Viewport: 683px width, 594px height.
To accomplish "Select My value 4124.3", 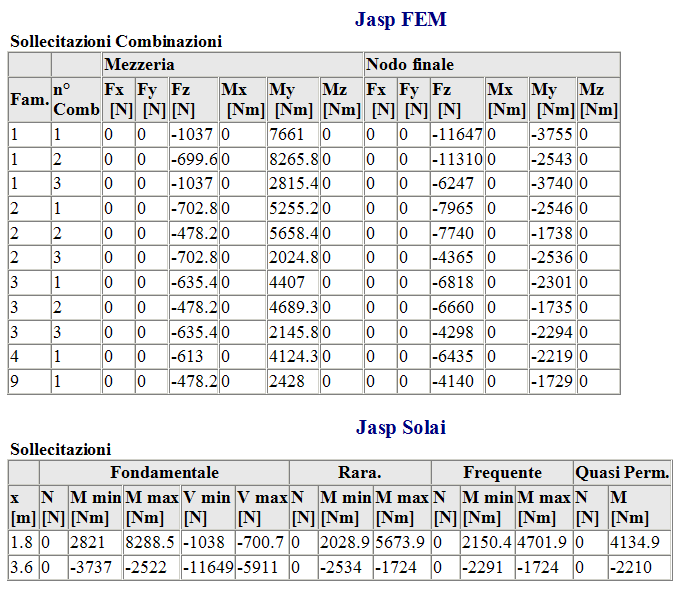I will click(x=294, y=356).
